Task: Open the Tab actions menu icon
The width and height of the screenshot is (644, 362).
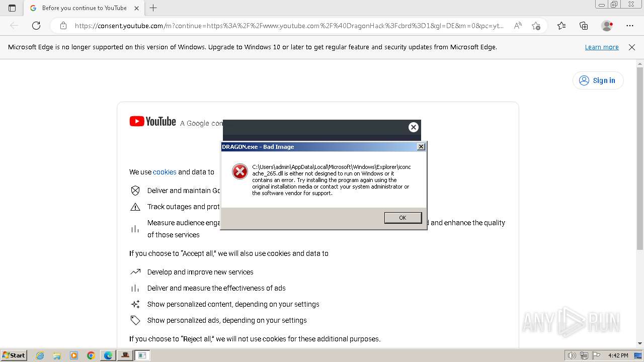Action: (x=12, y=8)
